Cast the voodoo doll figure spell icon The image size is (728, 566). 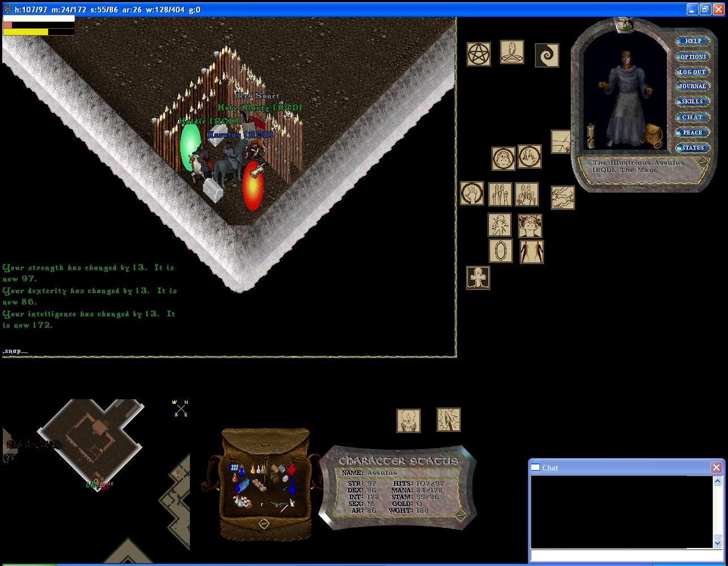click(500, 225)
